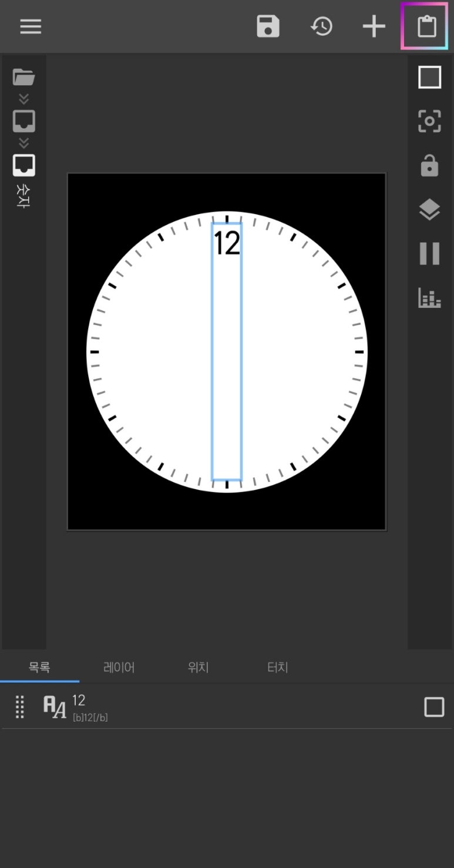The height and width of the screenshot is (868, 454).
Task: Switch to the 레이어 tab
Action: 119,667
